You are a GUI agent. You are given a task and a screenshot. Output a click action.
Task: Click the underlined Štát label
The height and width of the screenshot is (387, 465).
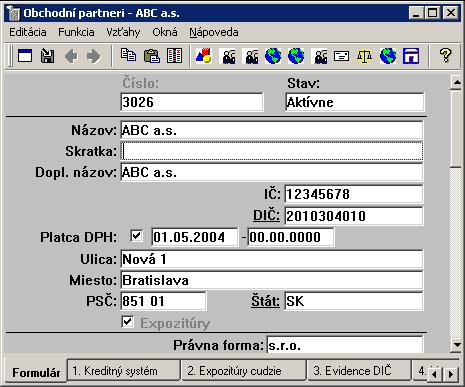265,301
